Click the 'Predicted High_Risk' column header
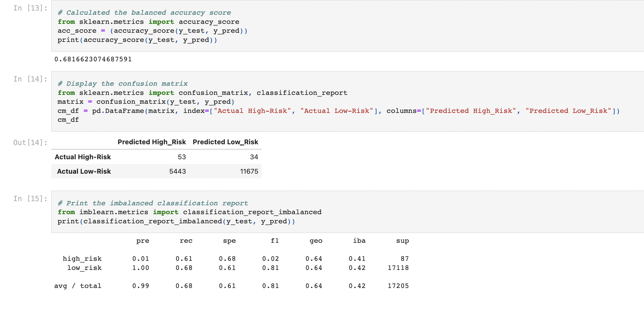This screenshot has height=311, width=644. point(151,142)
